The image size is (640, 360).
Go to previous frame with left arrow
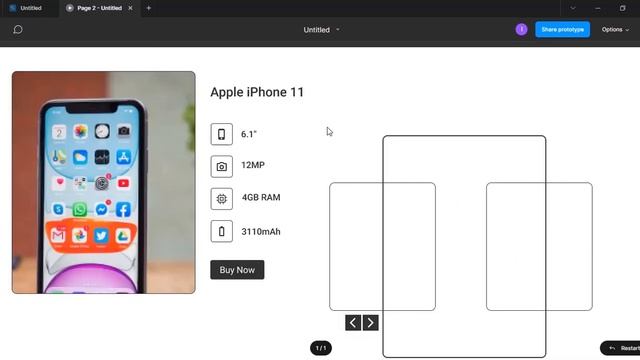click(x=353, y=323)
